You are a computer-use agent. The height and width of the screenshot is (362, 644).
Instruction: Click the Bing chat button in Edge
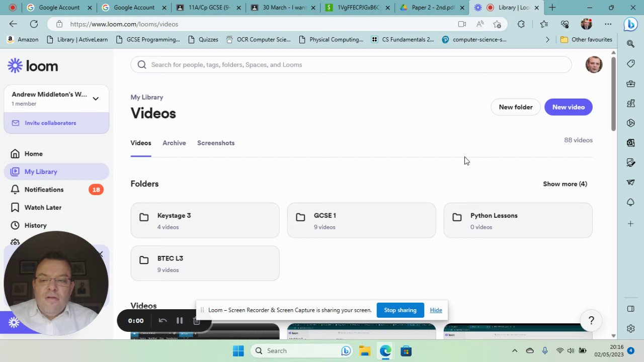[x=630, y=24]
